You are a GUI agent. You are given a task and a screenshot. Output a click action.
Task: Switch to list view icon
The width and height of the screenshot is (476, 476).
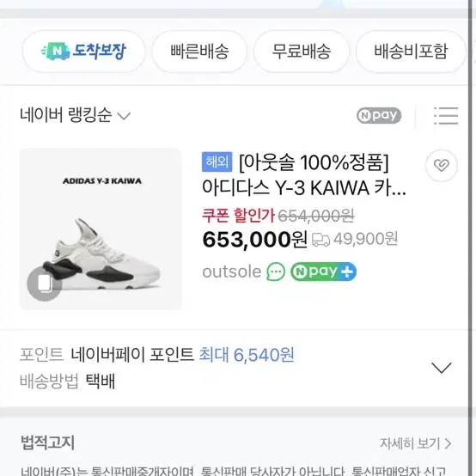(x=446, y=116)
